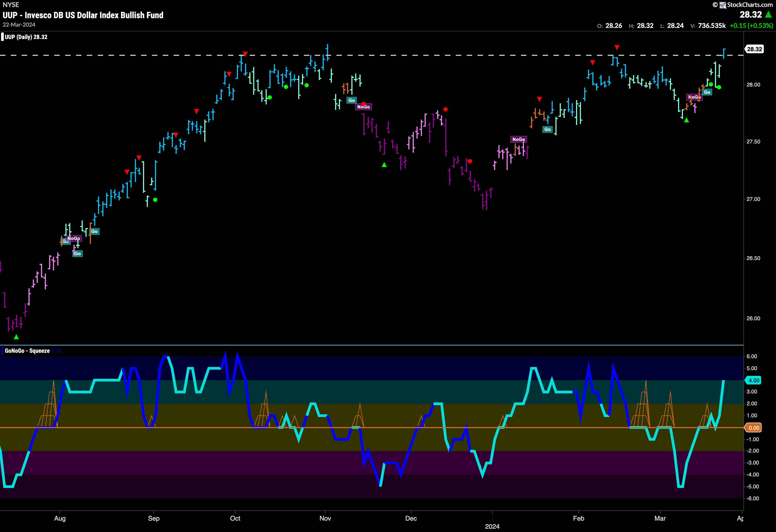Click the date "22-Mar-2024"

(x=19, y=25)
